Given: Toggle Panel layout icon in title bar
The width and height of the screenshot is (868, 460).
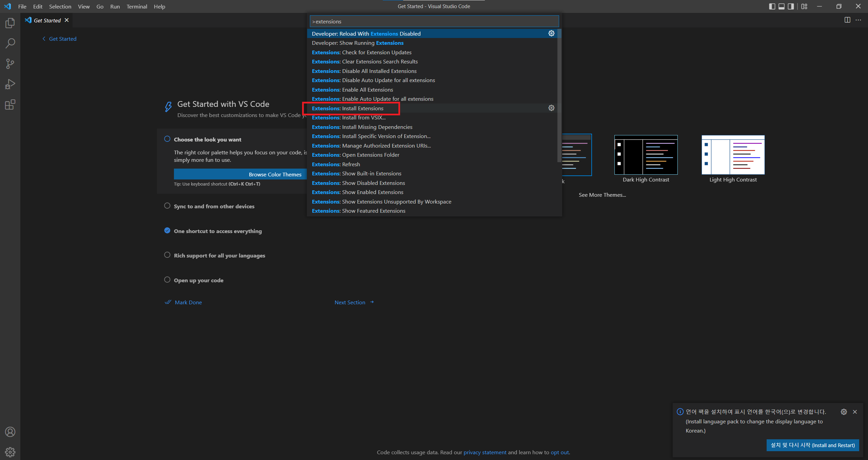Looking at the screenshot, I should coord(782,6).
